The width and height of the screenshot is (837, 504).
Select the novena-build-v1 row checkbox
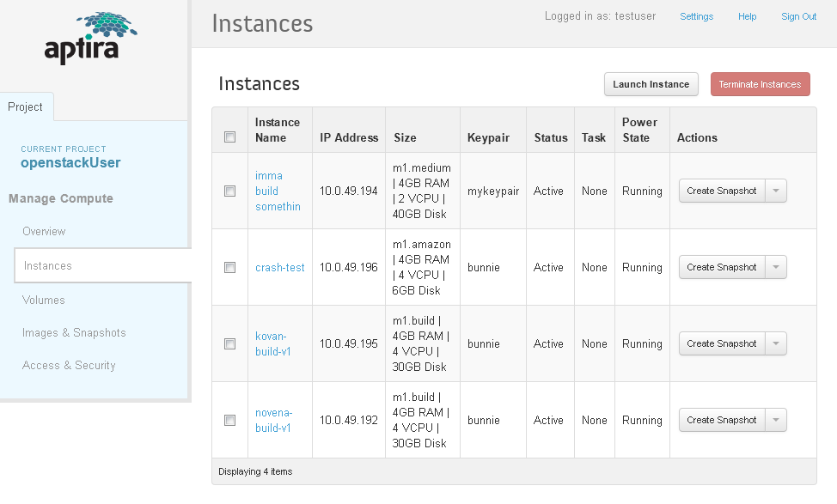pyautogui.click(x=230, y=420)
